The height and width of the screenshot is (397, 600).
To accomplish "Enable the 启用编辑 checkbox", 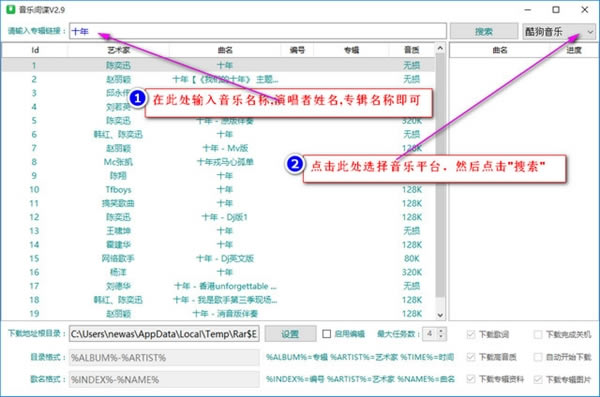I will (x=326, y=334).
